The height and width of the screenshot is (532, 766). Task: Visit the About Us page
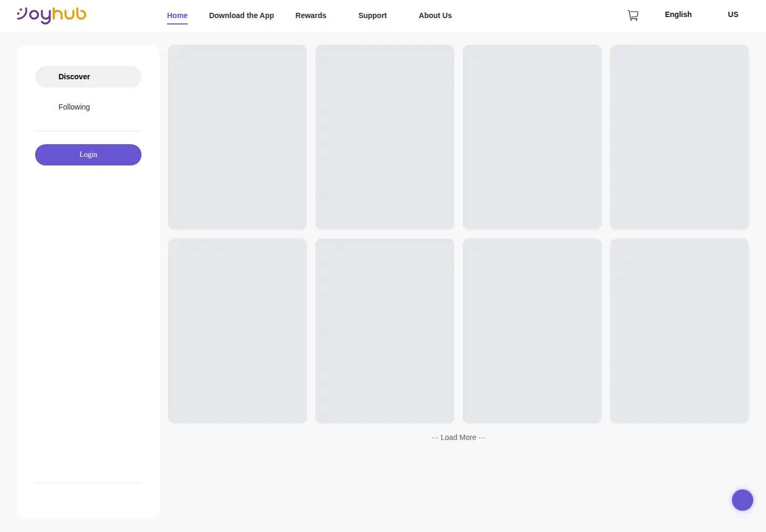(435, 15)
